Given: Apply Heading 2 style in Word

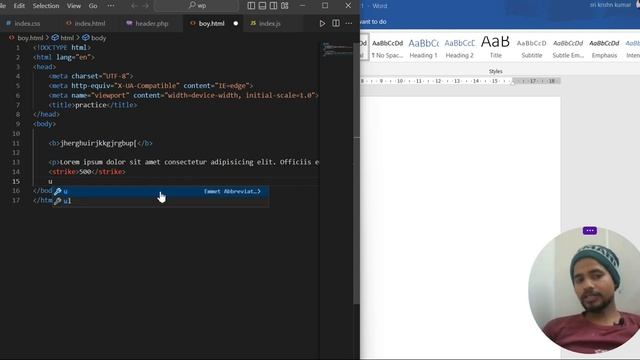Looking at the screenshot, I should 459,48.
